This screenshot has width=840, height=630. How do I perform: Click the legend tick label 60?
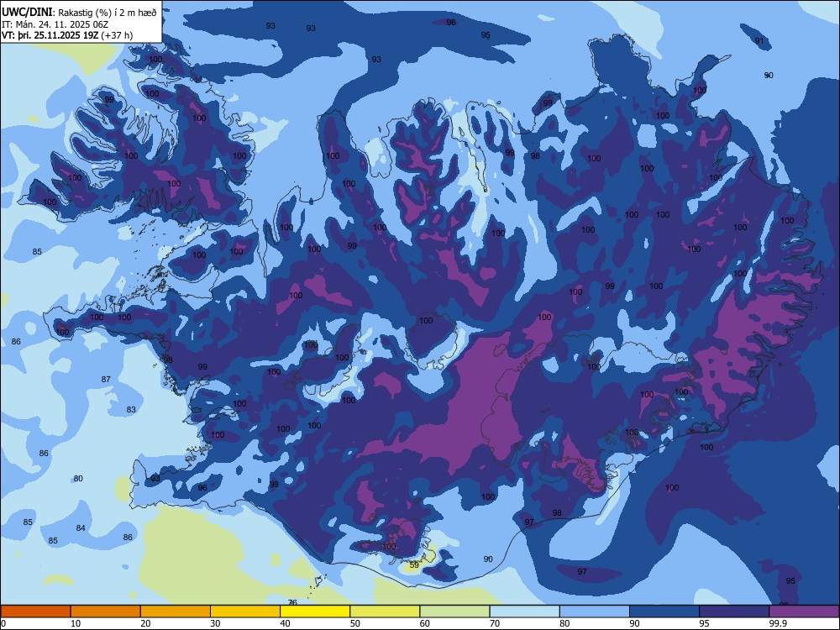click(x=425, y=623)
